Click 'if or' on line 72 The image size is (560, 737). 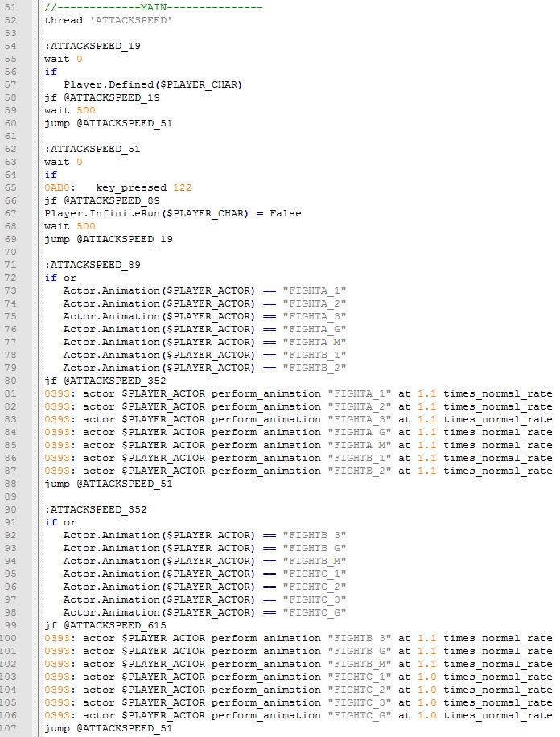(60, 278)
